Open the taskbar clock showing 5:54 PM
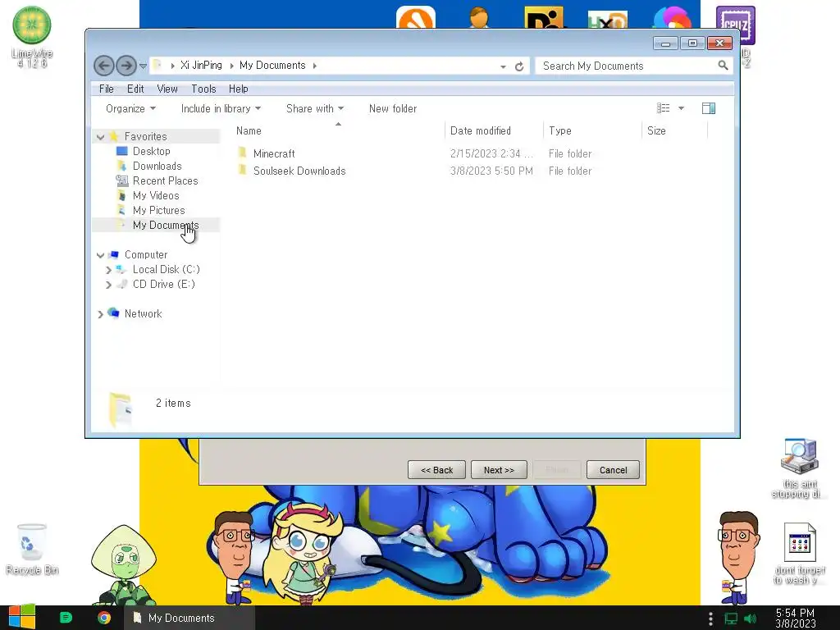The width and height of the screenshot is (840, 630). click(796, 619)
